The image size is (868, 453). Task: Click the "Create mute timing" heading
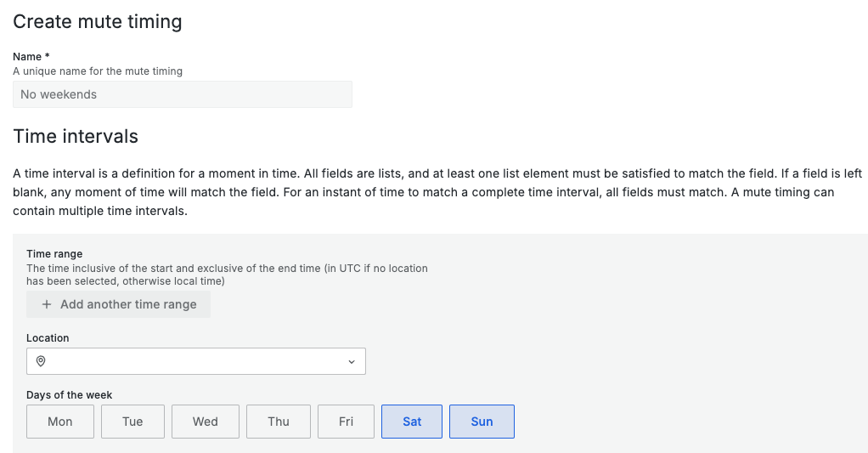click(x=98, y=21)
